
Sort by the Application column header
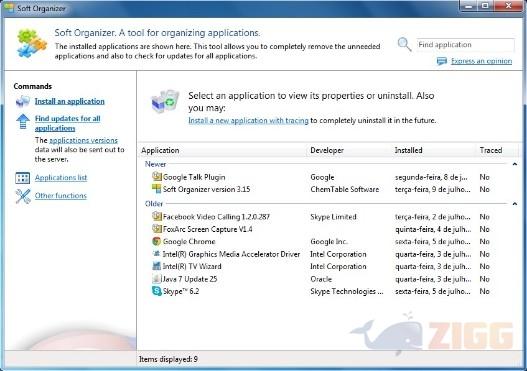coord(222,150)
